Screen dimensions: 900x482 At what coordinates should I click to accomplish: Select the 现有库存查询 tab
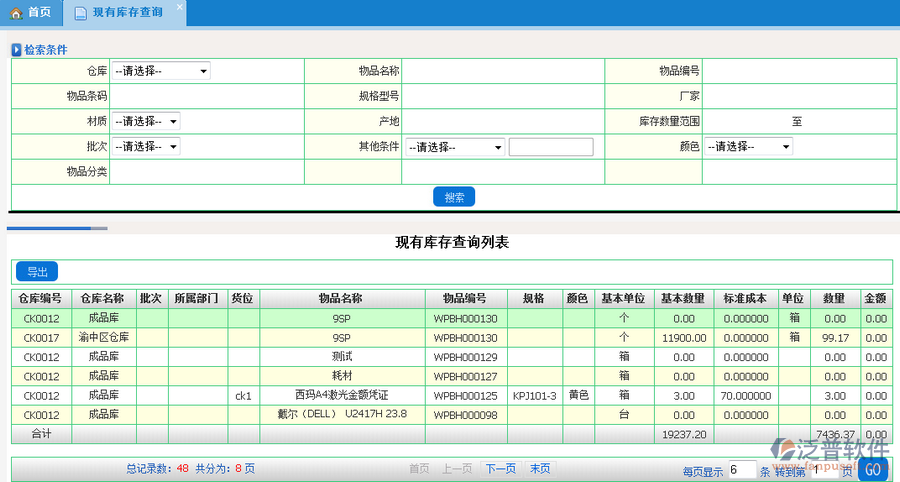(x=127, y=13)
